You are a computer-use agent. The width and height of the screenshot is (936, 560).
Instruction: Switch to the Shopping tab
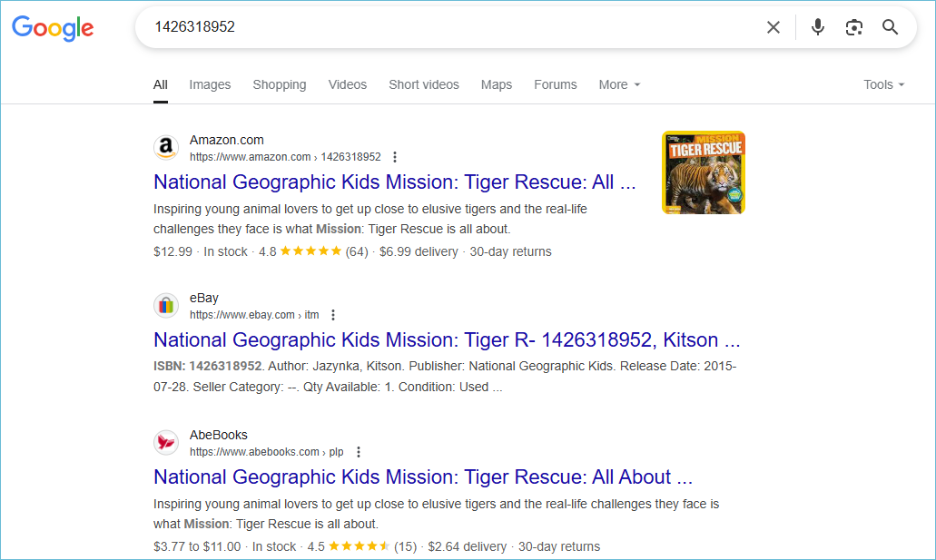280,84
